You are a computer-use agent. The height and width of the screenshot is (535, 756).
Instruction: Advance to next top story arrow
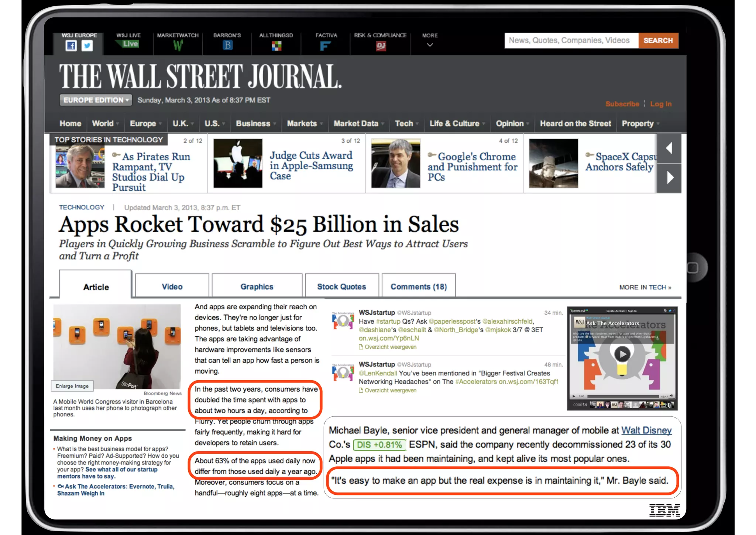[x=670, y=178]
